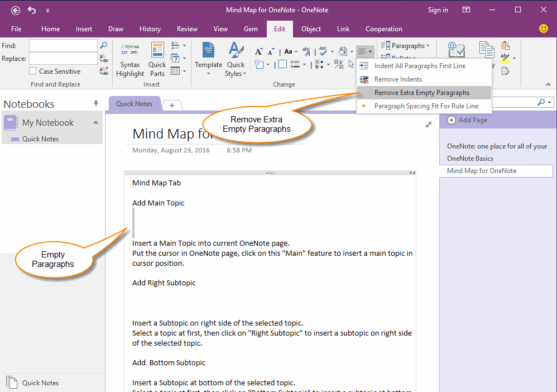The width and height of the screenshot is (557, 392).
Task: Toggle Paragraph Spacing Fit For Rule Line
Action: pyautogui.click(x=424, y=106)
